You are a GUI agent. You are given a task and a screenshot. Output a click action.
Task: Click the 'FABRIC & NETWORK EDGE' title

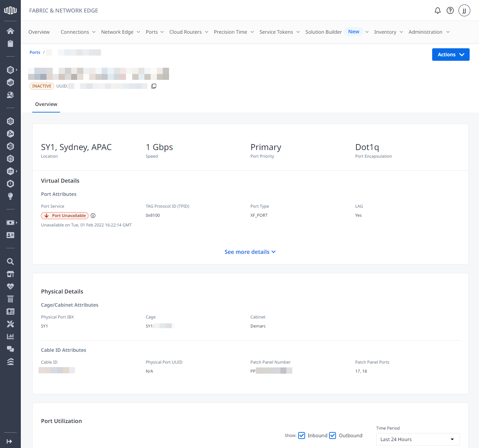tap(64, 10)
